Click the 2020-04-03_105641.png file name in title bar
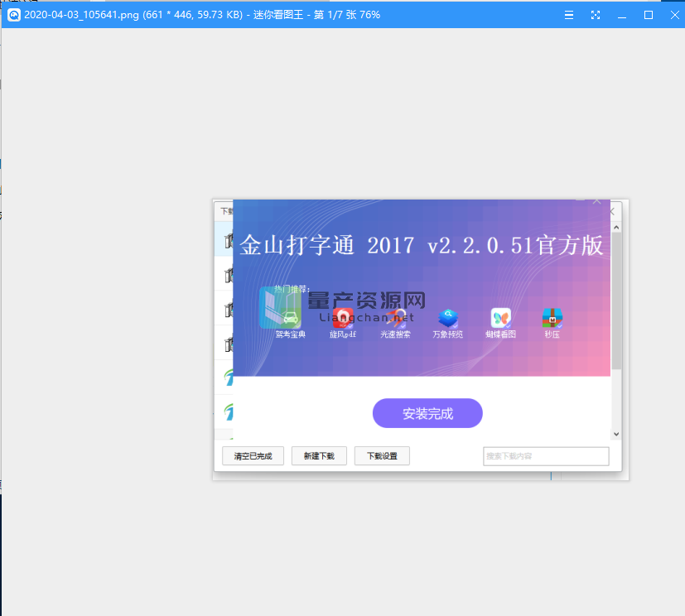 [x=82, y=15]
